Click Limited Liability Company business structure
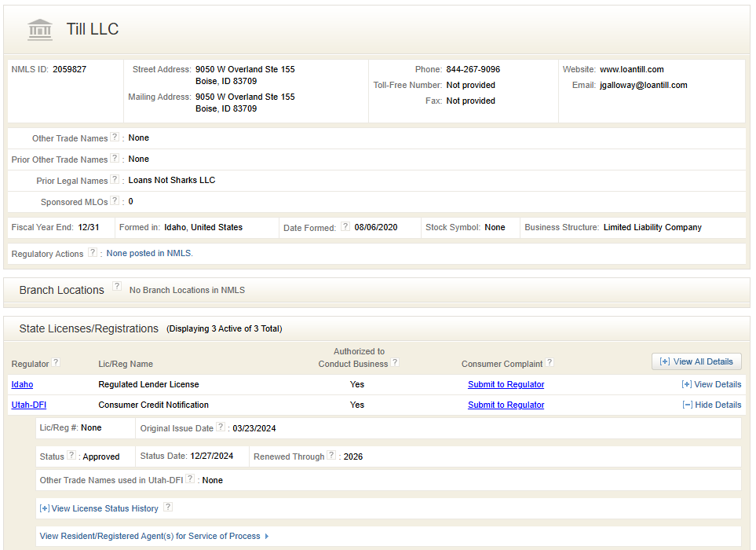Viewport: 756px width, 550px height. point(652,227)
